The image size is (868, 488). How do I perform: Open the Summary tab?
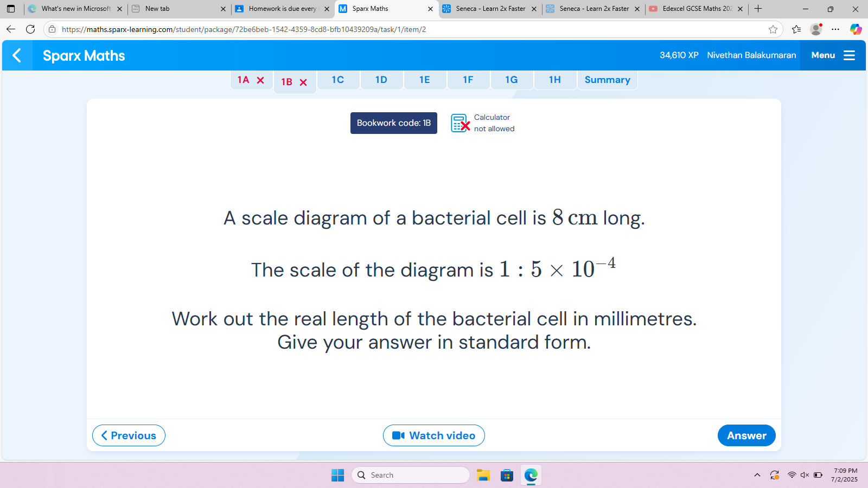click(x=608, y=80)
